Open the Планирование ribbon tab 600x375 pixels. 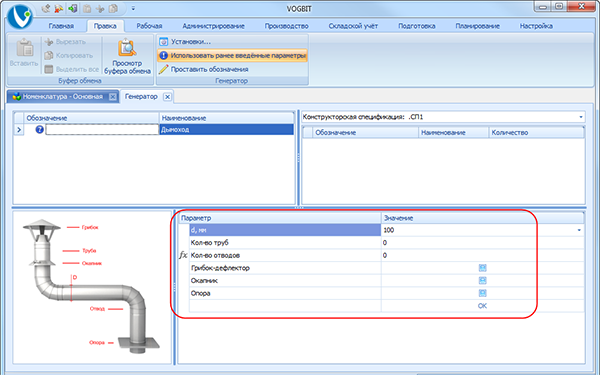point(478,26)
